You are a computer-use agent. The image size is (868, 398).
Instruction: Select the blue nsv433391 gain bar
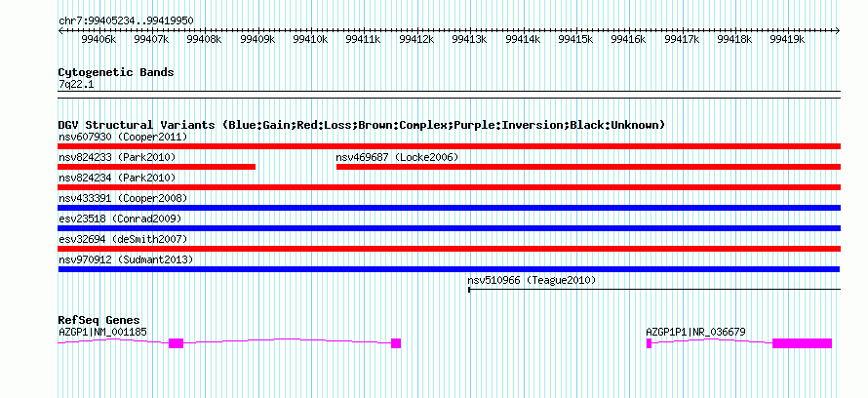450,208
